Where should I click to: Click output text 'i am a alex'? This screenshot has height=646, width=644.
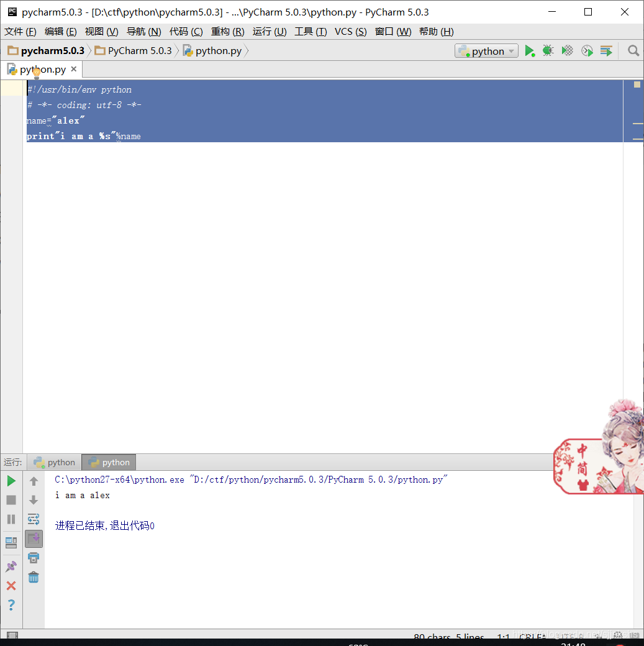pyautogui.click(x=83, y=495)
